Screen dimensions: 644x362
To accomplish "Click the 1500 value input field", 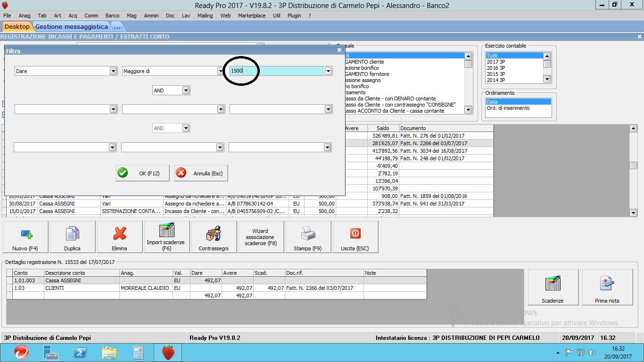I will [277, 71].
